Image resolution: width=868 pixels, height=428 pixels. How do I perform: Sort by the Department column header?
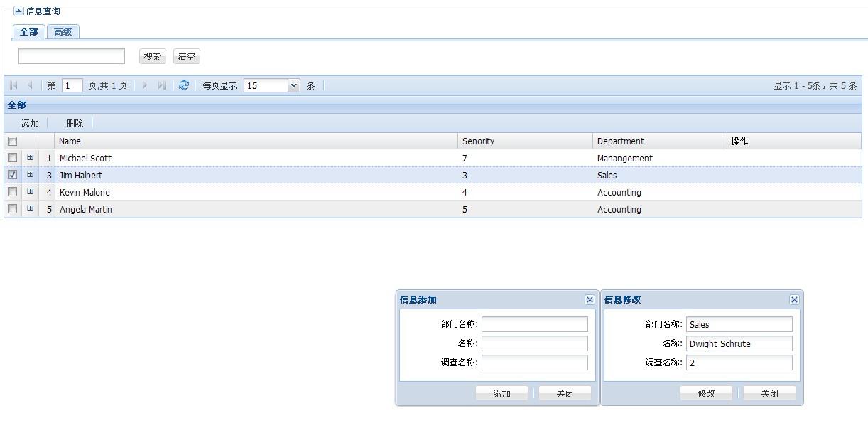tap(661, 141)
